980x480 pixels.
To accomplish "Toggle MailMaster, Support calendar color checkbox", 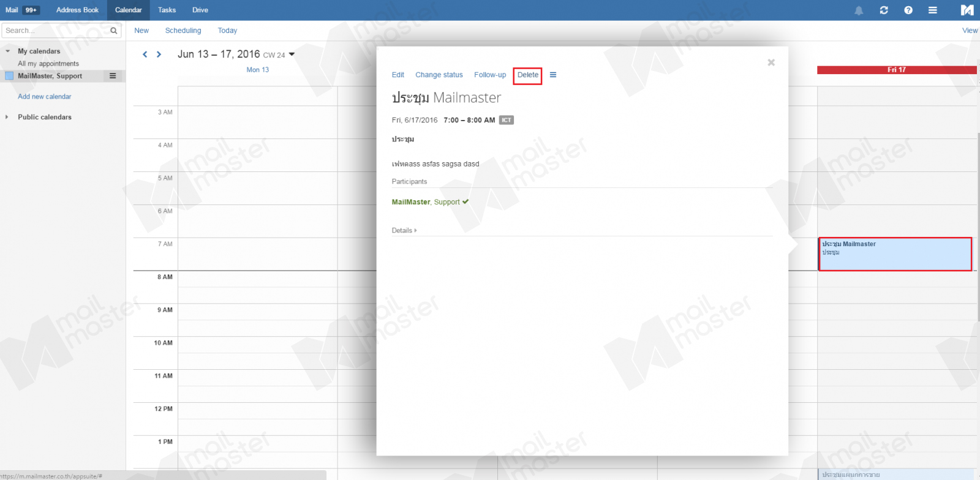I will [x=9, y=76].
